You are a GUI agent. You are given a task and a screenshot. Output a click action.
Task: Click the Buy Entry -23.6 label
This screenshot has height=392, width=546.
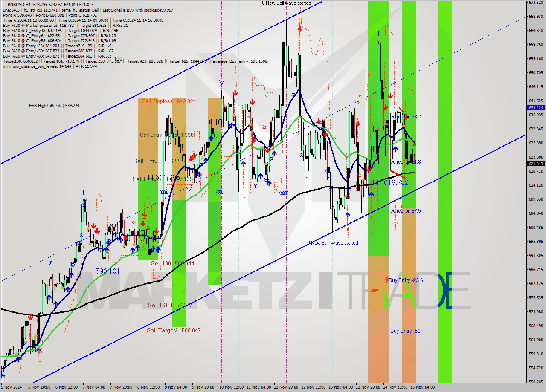(x=406, y=280)
